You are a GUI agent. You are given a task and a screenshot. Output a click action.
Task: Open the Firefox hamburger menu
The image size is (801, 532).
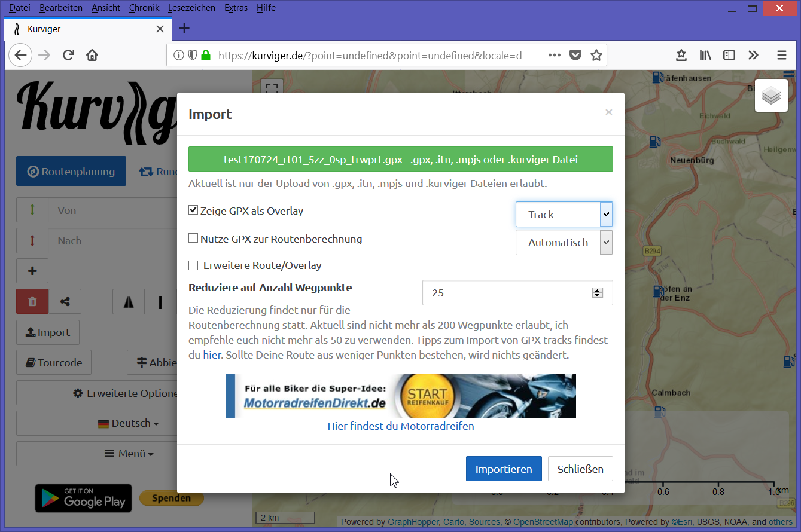coord(781,55)
